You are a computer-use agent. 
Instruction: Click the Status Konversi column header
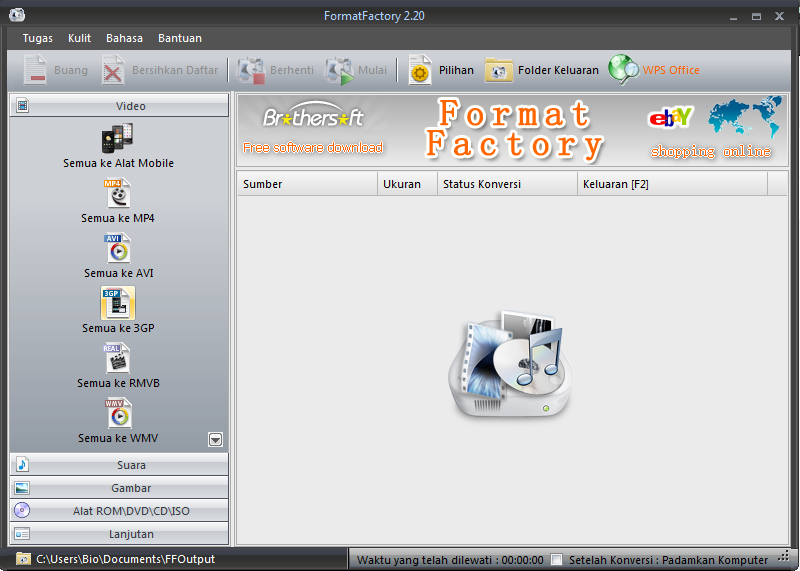507,184
